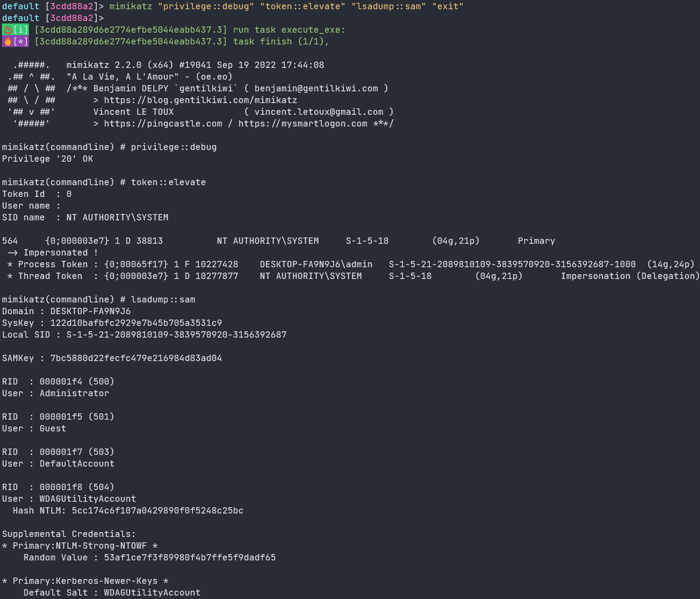
Task: Open the https://pingcastle.com link
Action: pyautogui.click(x=163, y=124)
